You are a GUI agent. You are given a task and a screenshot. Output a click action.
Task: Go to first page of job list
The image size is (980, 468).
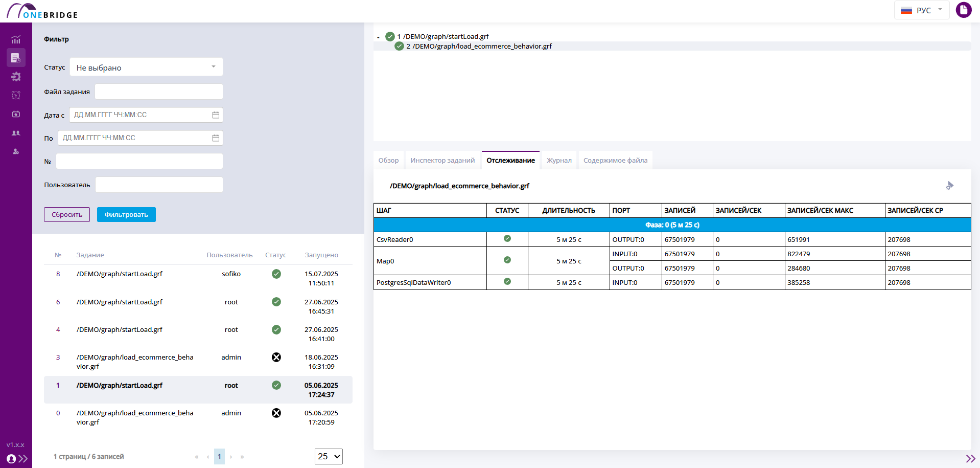[197, 457]
